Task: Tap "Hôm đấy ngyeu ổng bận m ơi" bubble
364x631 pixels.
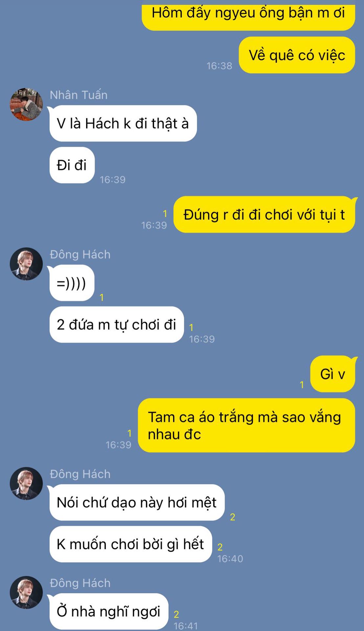Action: (x=248, y=15)
